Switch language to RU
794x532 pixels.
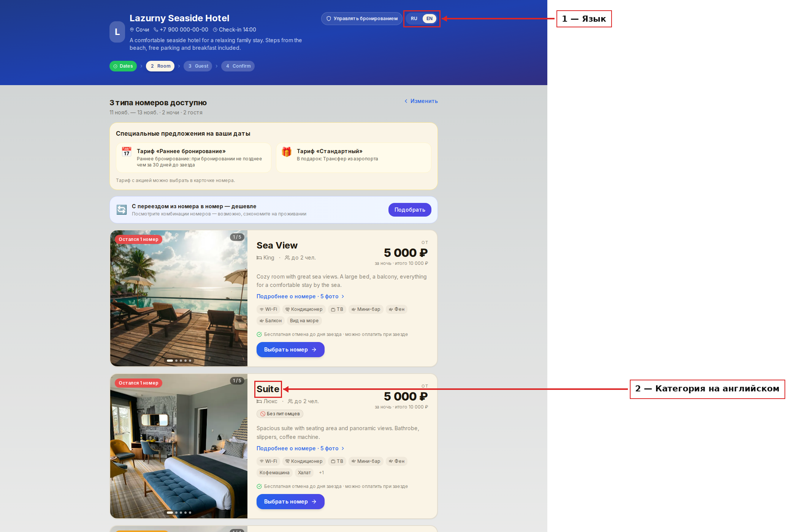pyautogui.click(x=414, y=19)
